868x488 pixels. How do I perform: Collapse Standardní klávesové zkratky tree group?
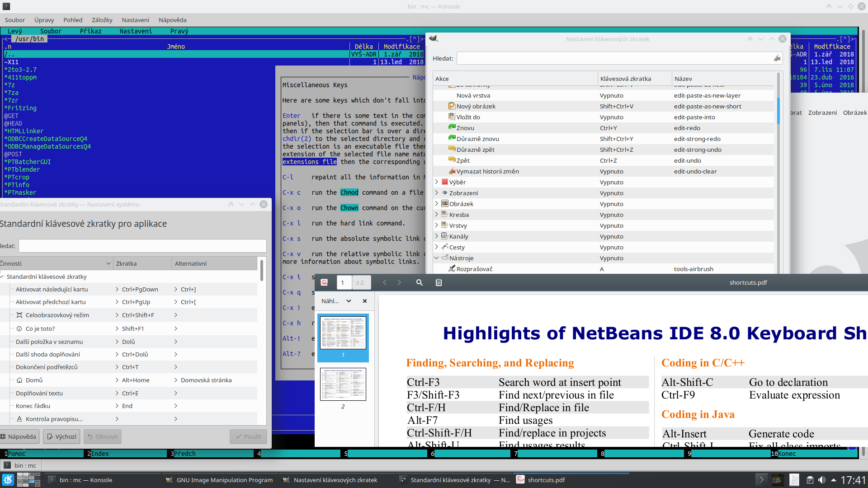click(x=2, y=277)
